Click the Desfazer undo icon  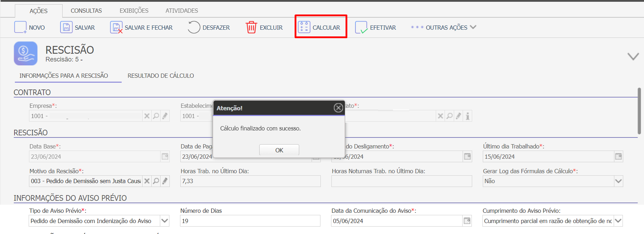click(194, 27)
